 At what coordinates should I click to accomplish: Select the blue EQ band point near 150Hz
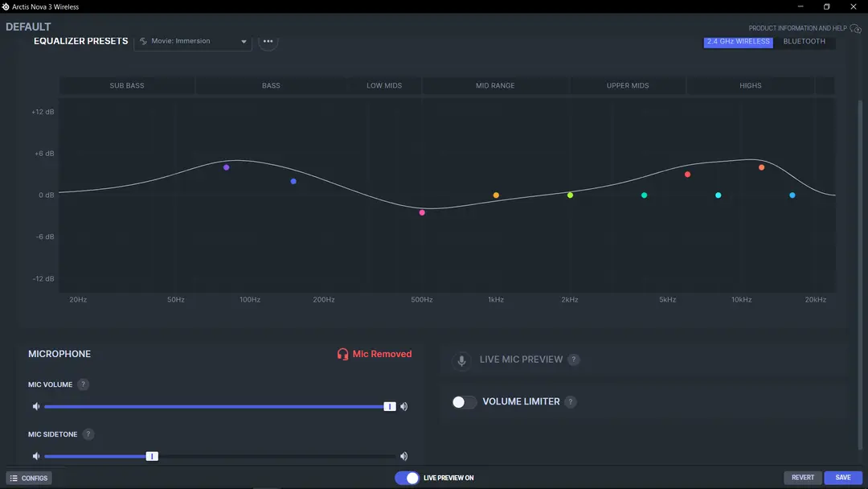click(x=293, y=181)
